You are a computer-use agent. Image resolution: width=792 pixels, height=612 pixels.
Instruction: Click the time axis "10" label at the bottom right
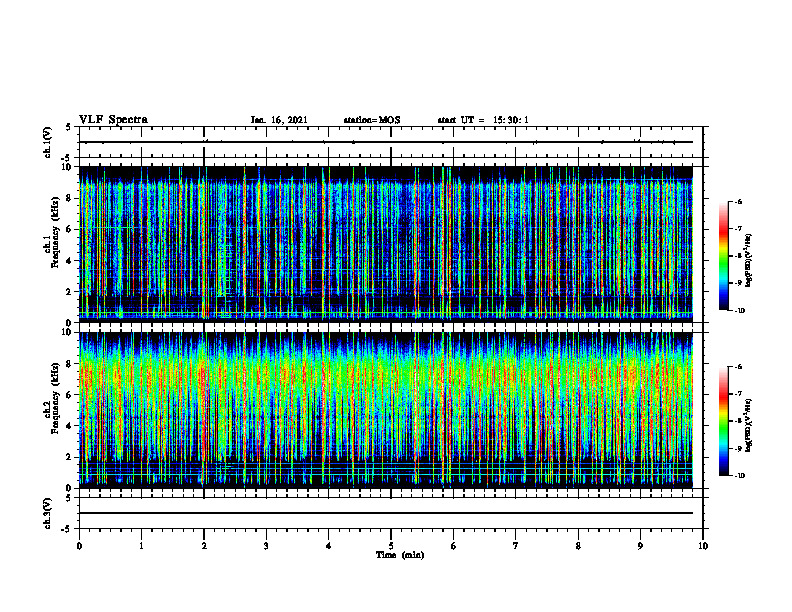[703, 546]
